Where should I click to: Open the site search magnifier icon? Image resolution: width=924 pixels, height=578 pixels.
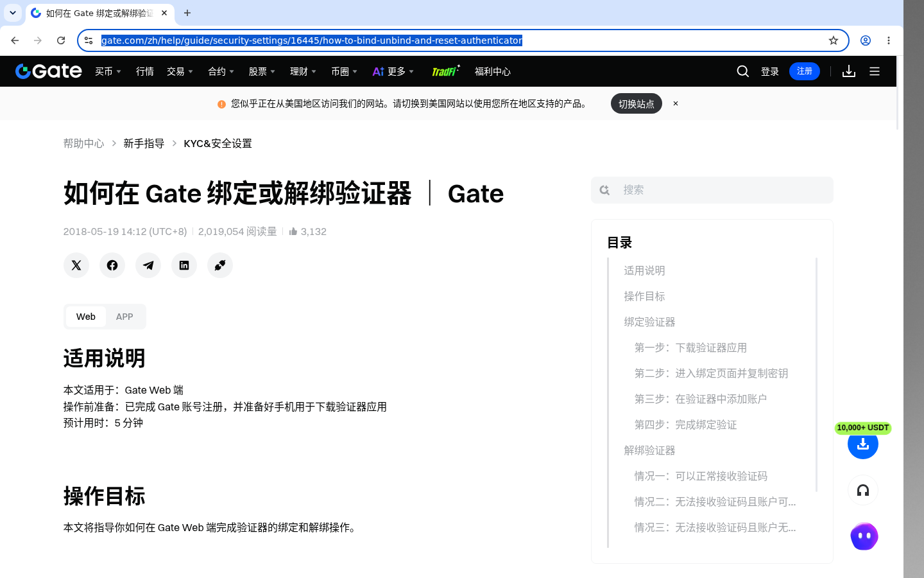(743, 71)
